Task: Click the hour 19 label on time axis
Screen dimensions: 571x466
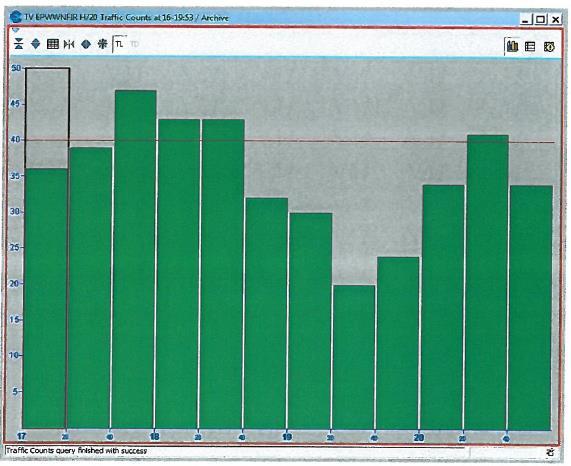Action: [x=287, y=437]
